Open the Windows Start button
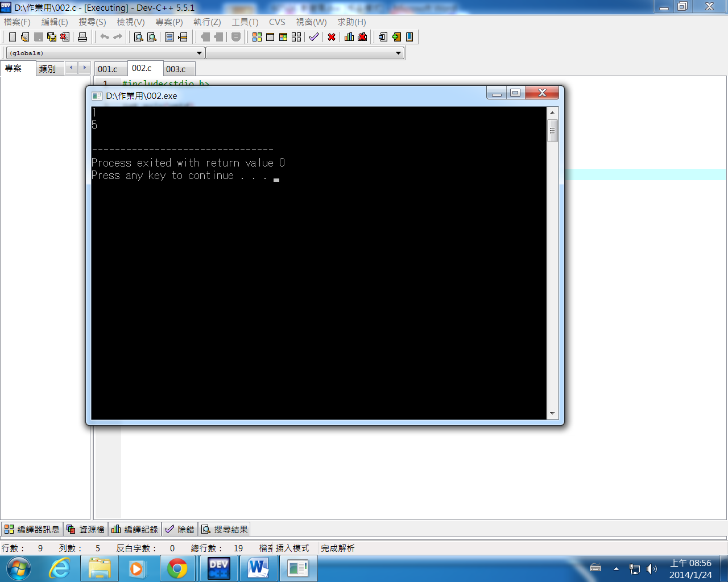The image size is (728, 582). click(18, 568)
